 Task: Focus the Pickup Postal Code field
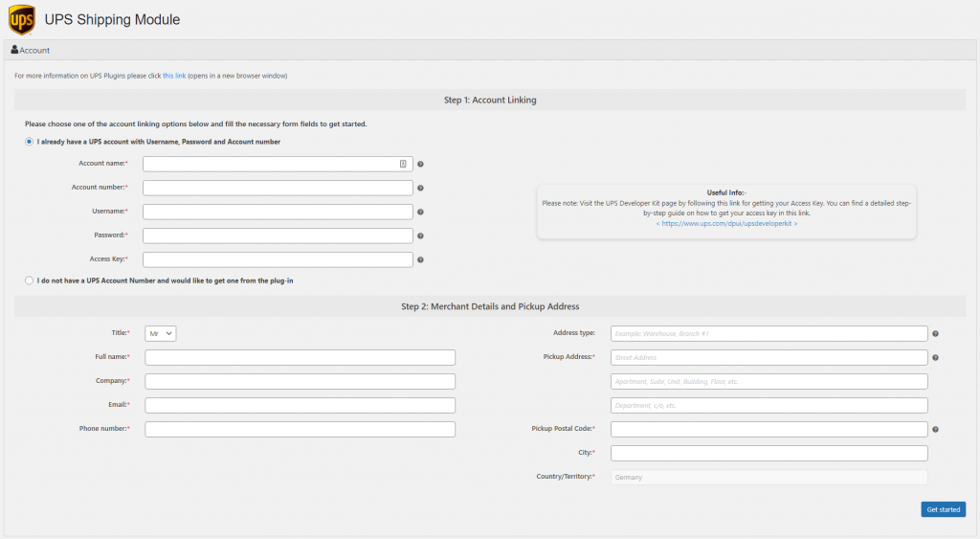pyautogui.click(x=768, y=429)
